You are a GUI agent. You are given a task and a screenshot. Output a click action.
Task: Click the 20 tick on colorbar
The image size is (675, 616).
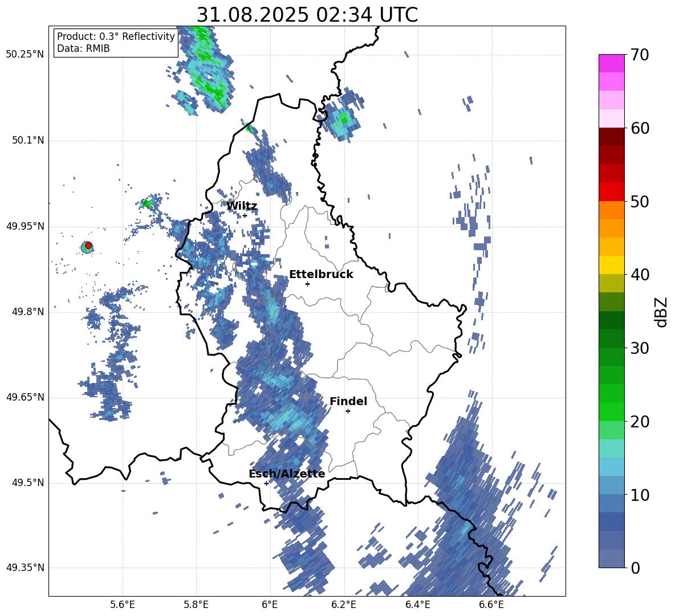tap(640, 421)
